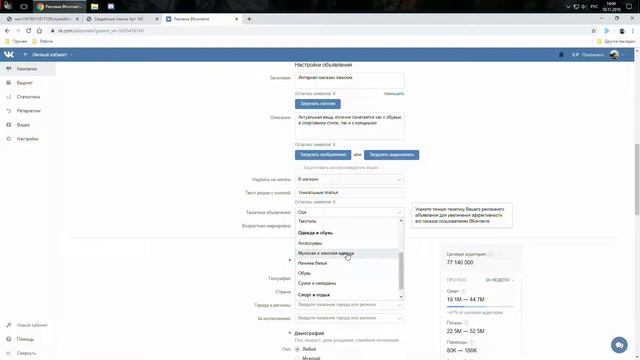Image resolution: width=640 pixels, height=360 pixels.
Task: Open a new browser tab with plus
Action: [x=249, y=19]
